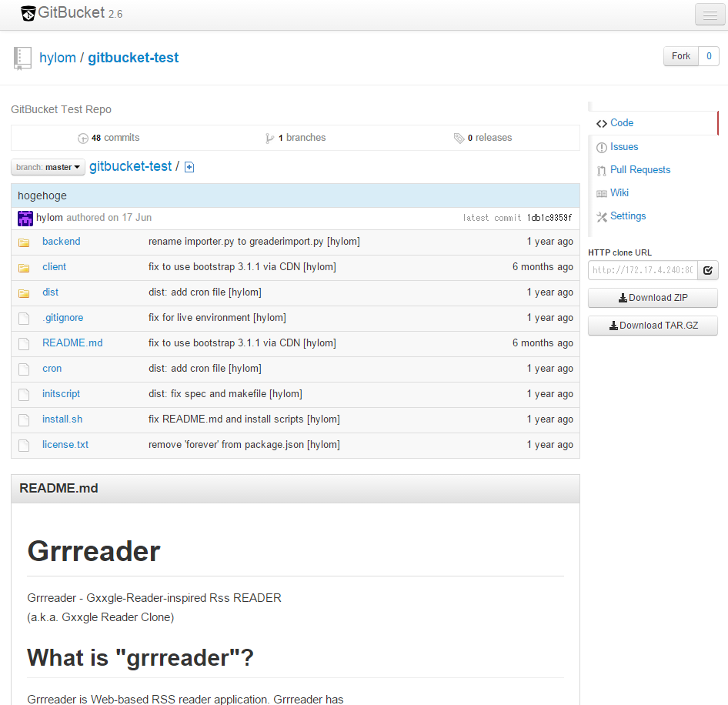This screenshot has width=728, height=705.
Task: Click the README.md file icon
Action: click(x=24, y=343)
